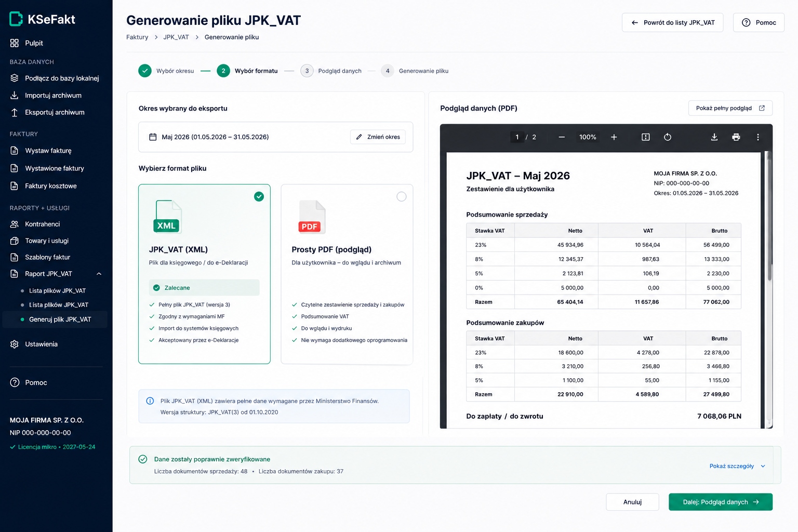Click top-right Pomoc button
Viewport: 798px width, 532px height.
point(759,22)
